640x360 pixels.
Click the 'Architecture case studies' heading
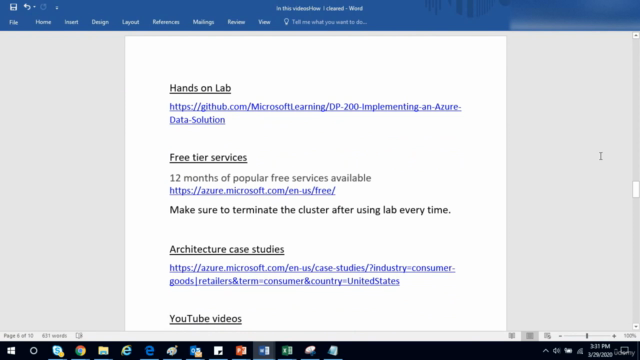coord(227,249)
